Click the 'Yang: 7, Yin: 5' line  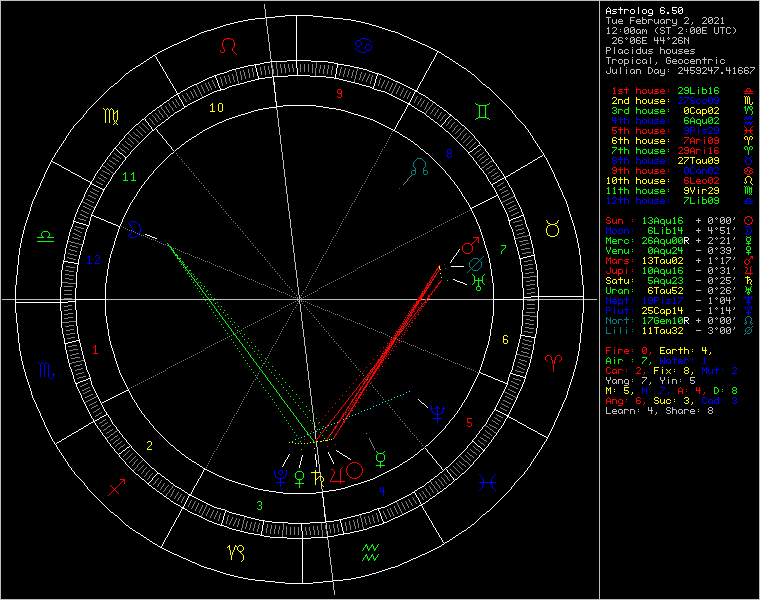650,381
